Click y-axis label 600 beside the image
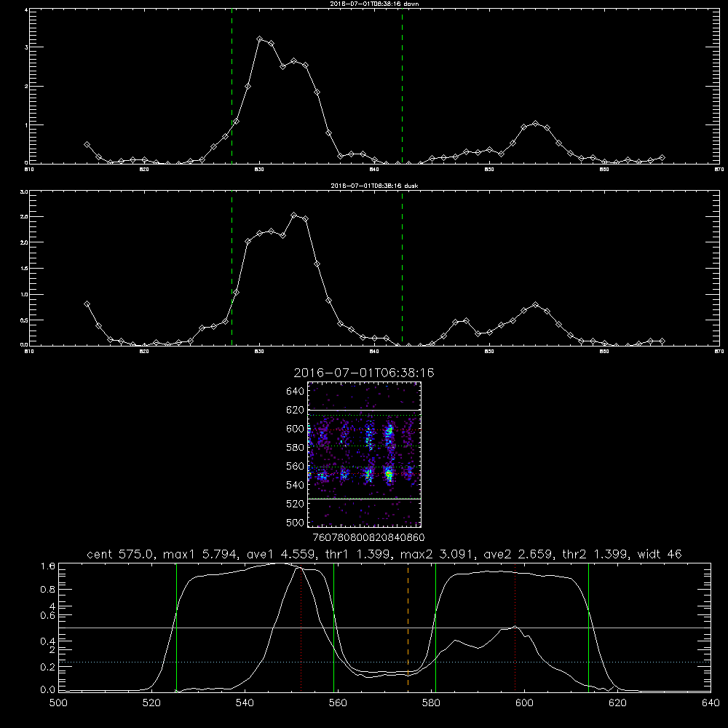 296,429
